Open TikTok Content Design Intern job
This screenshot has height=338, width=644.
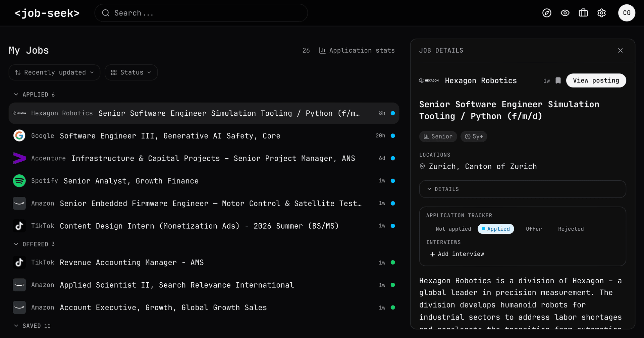pyautogui.click(x=204, y=226)
